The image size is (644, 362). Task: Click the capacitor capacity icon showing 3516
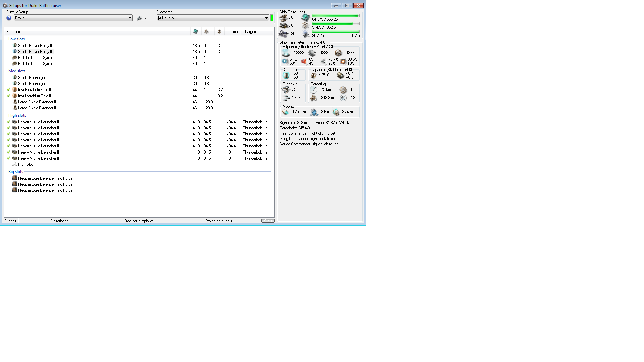313,75
